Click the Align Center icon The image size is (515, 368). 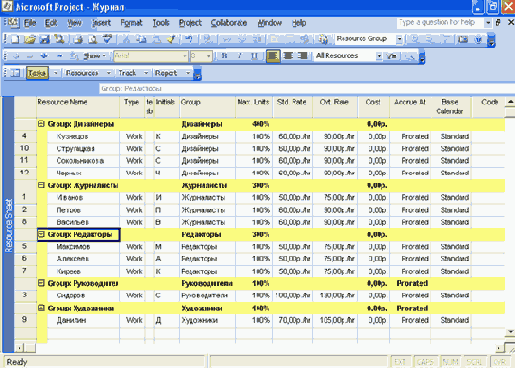pos(288,56)
